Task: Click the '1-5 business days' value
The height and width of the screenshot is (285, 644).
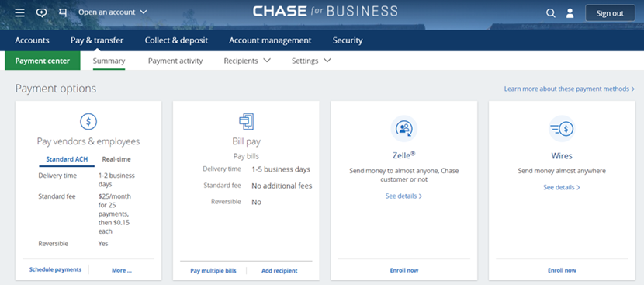Action: pyautogui.click(x=281, y=169)
